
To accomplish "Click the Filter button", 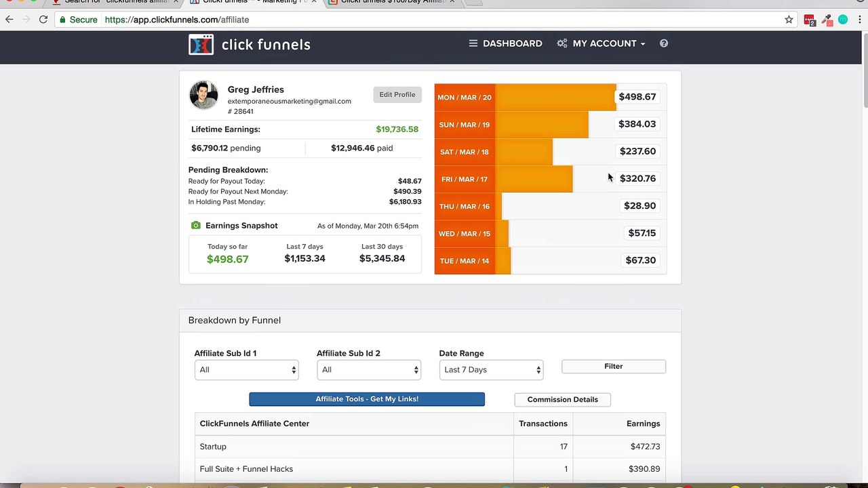I will pyautogui.click(x=614, y=367).
